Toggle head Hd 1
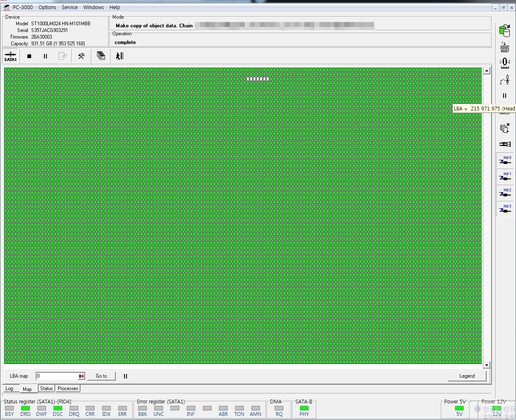This screenshot has height=420, width=516. 505,176
